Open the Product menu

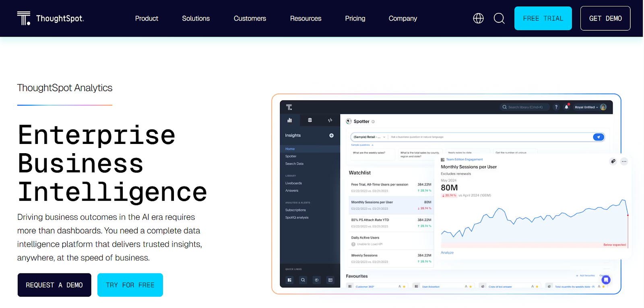click(147, 19)
